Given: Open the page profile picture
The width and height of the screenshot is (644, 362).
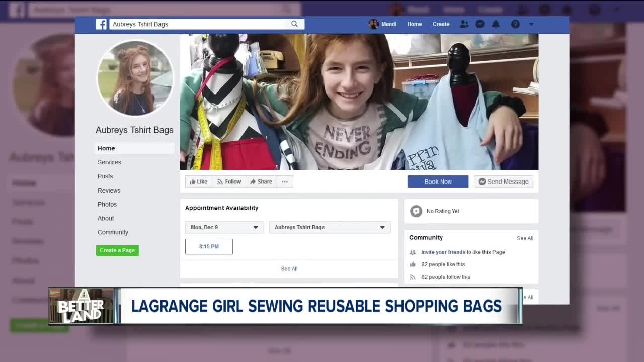Looking at the screenshot, I should (x=135, y=78).
